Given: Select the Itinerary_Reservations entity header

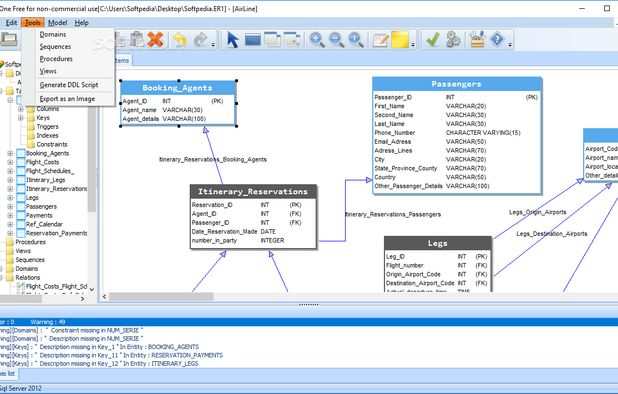Looking at the screenshot, I should pos(253,191).
